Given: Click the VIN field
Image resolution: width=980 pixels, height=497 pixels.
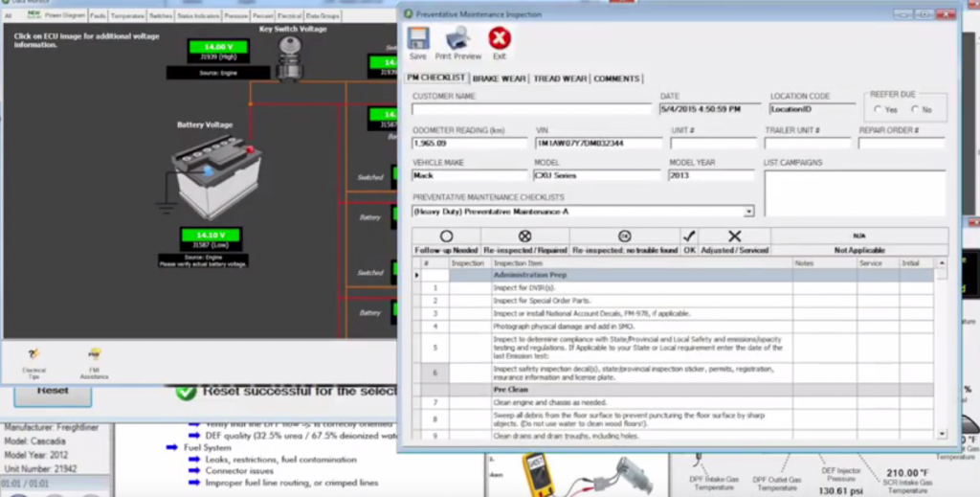Looking at the screenshot, I should pyautogui.click(x=598, y=143).
